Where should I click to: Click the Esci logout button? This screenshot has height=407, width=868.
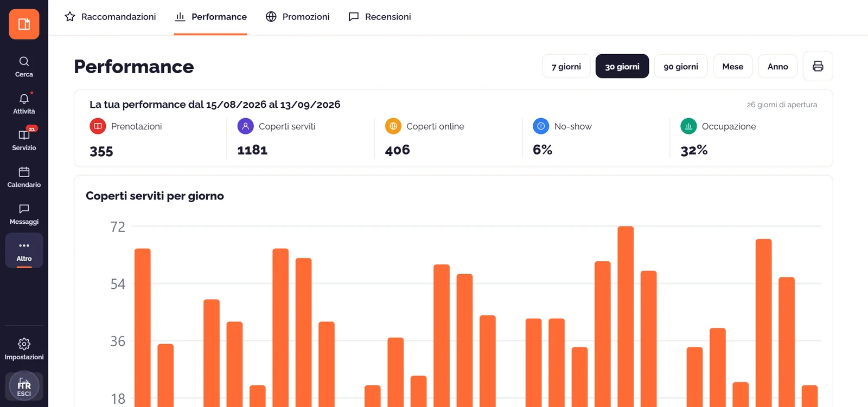(x=24, y=386)
